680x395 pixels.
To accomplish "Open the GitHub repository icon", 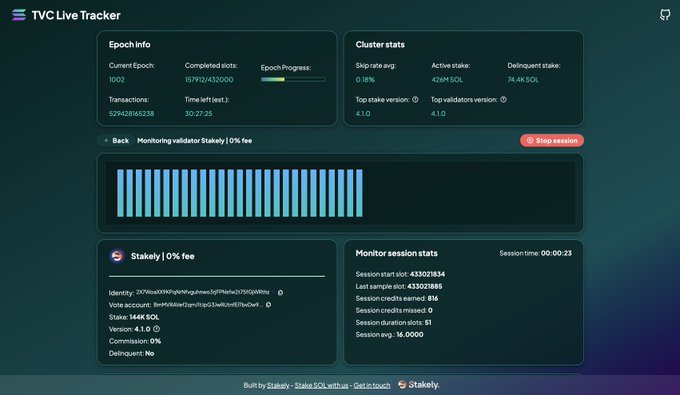I will [665, 15].
